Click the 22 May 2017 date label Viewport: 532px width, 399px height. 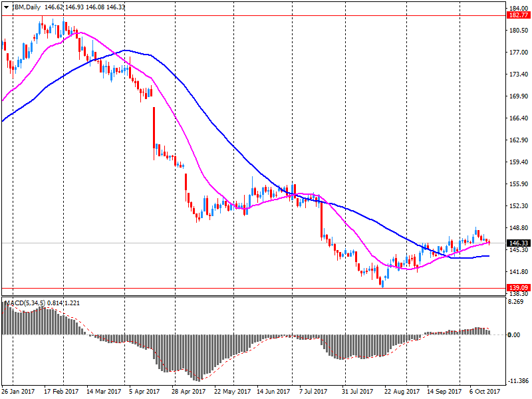pos(232,391)
